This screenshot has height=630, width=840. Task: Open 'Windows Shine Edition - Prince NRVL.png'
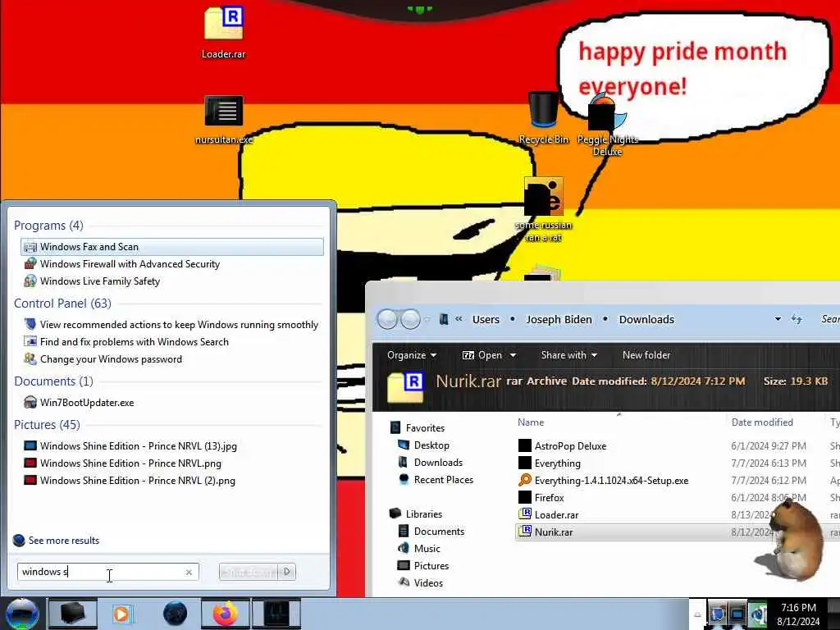pos(172,463)
